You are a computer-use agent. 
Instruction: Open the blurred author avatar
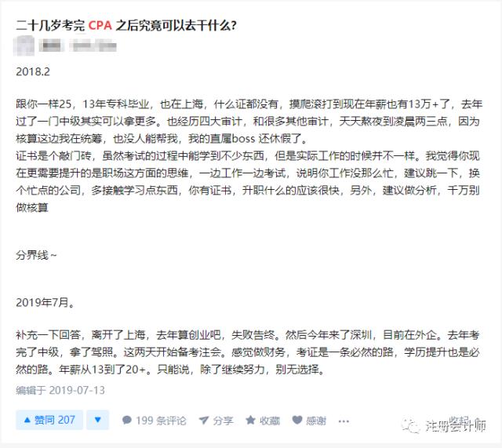(x=24, y=46)
